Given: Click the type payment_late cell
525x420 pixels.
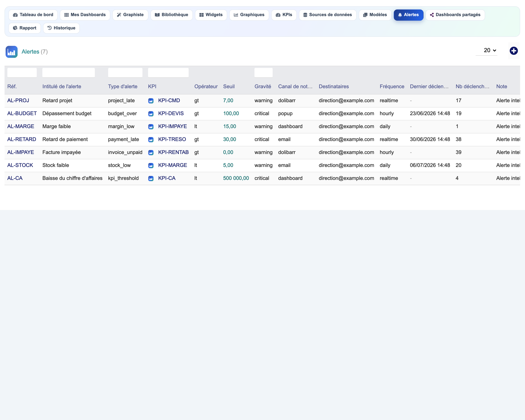Looking at the screenshot, I should (124, 139).
